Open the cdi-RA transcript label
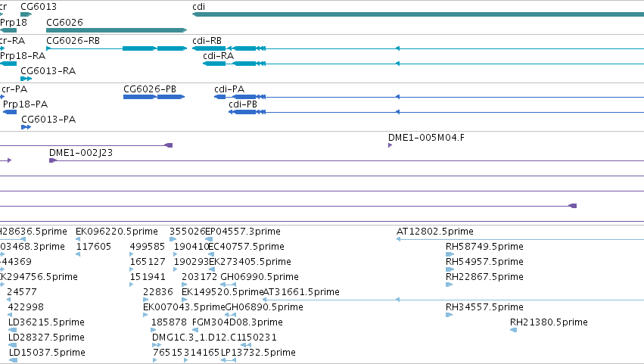The height and width of the screenshot is (364, 644). [x=219, y=56]
